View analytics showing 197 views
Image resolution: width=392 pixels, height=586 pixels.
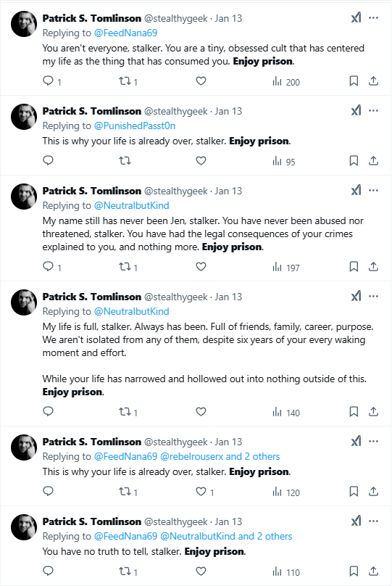pyautogui.click(x=286, y=267)
